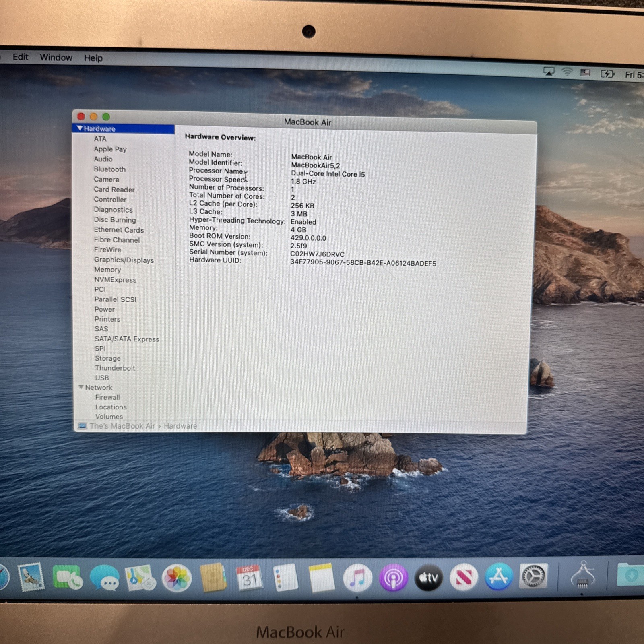Click the battery charging status icon
644x644 pixels.
click(x=607, y=74)
